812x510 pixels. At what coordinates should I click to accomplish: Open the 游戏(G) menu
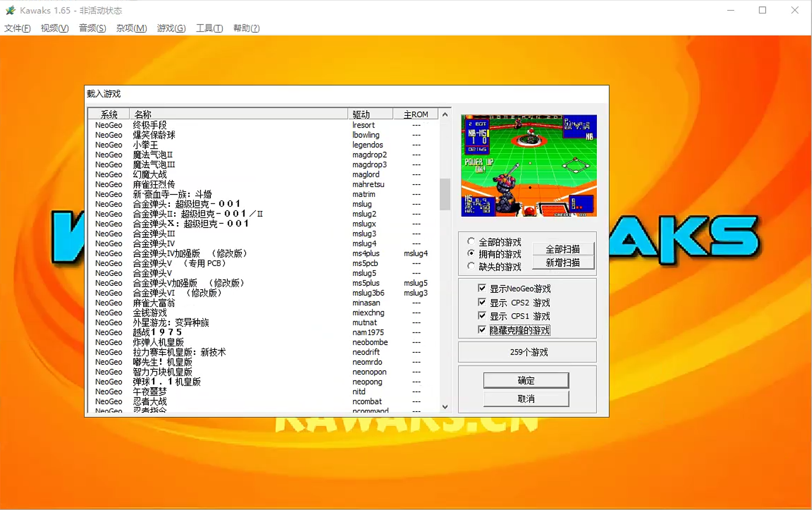171,28
